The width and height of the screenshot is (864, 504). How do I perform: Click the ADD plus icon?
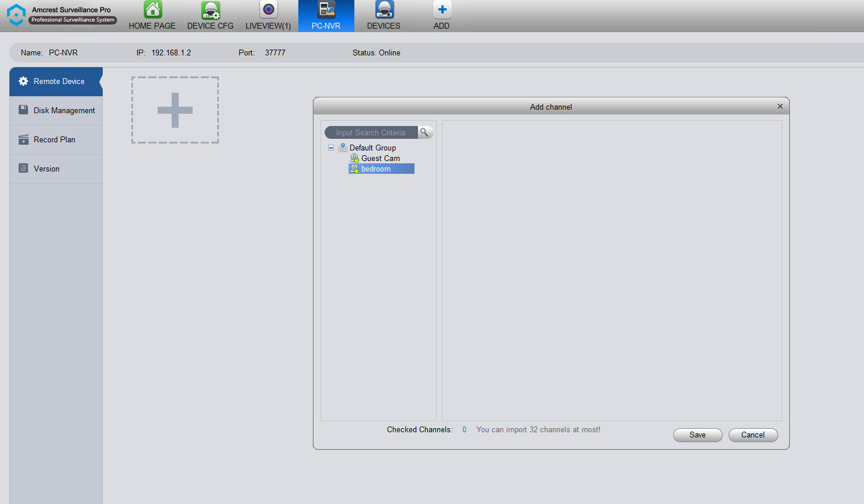[442, 9]
